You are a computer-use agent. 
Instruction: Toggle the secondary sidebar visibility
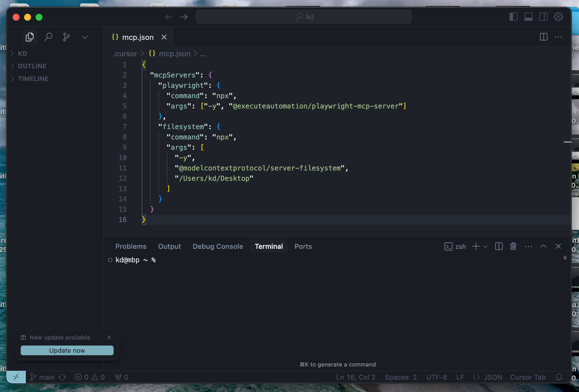point(544,17)
